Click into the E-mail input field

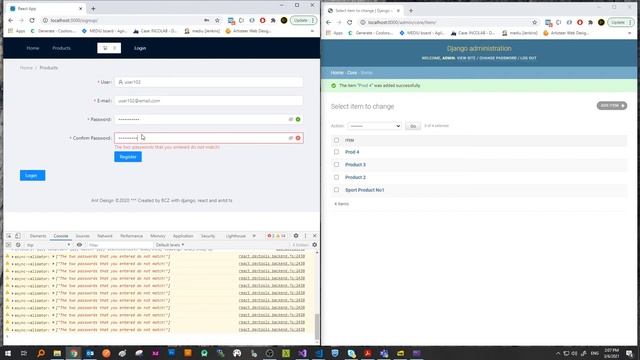(209, 101)
